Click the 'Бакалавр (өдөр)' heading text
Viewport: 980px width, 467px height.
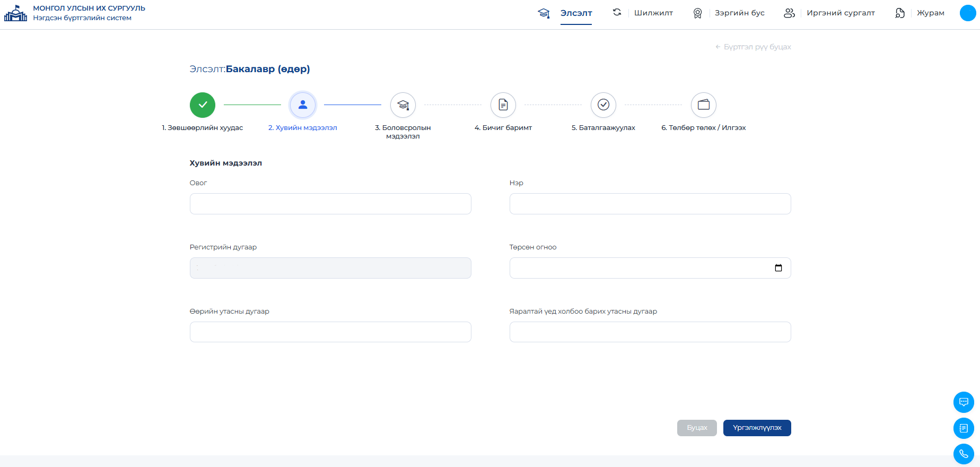268,69
